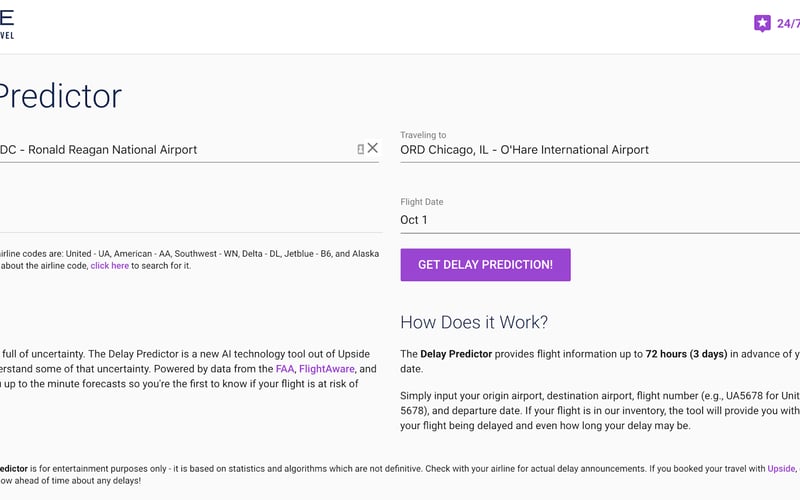This screenshot has height=500, width=800.
Task: Open the 24/7 support link
Action: click(787, 23)
